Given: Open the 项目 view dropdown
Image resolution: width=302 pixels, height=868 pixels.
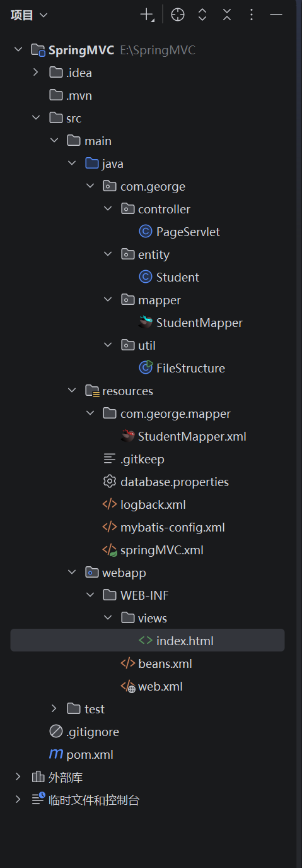Looking at the screenshot, I should click(x=28, y=15).
